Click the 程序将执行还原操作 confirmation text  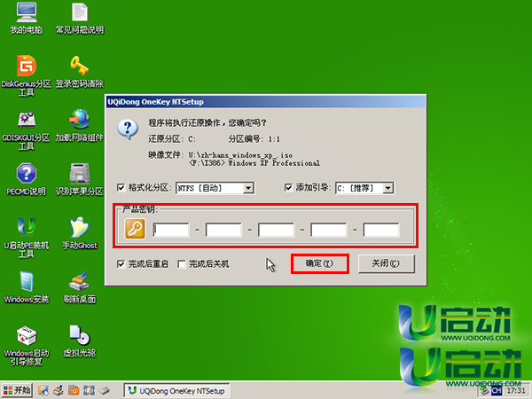207,123
